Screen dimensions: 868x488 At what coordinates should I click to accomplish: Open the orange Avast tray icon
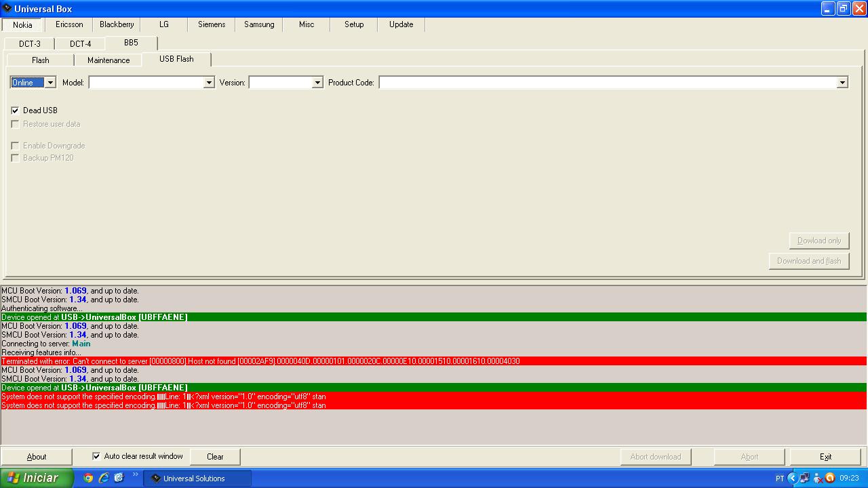pos(830,478)
